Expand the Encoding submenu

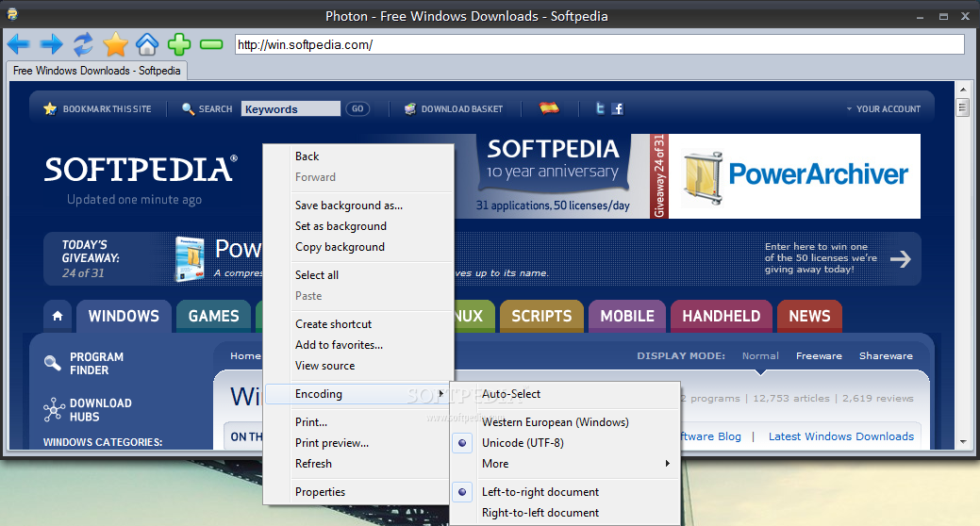point(357,394)
